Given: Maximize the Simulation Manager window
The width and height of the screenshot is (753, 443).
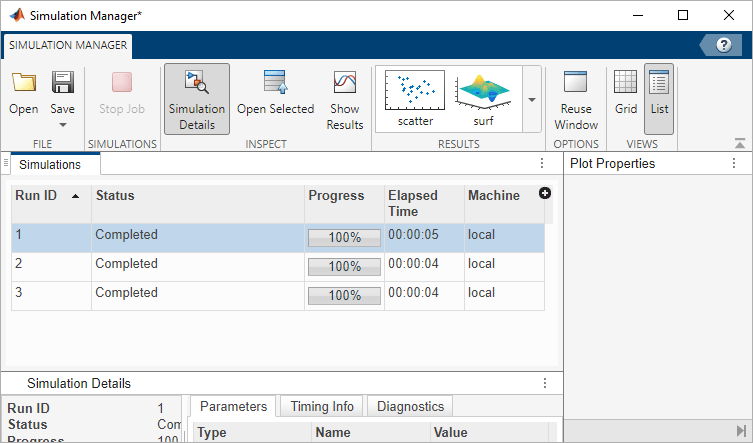Looking at the screenshot, I should pos(682,15).
